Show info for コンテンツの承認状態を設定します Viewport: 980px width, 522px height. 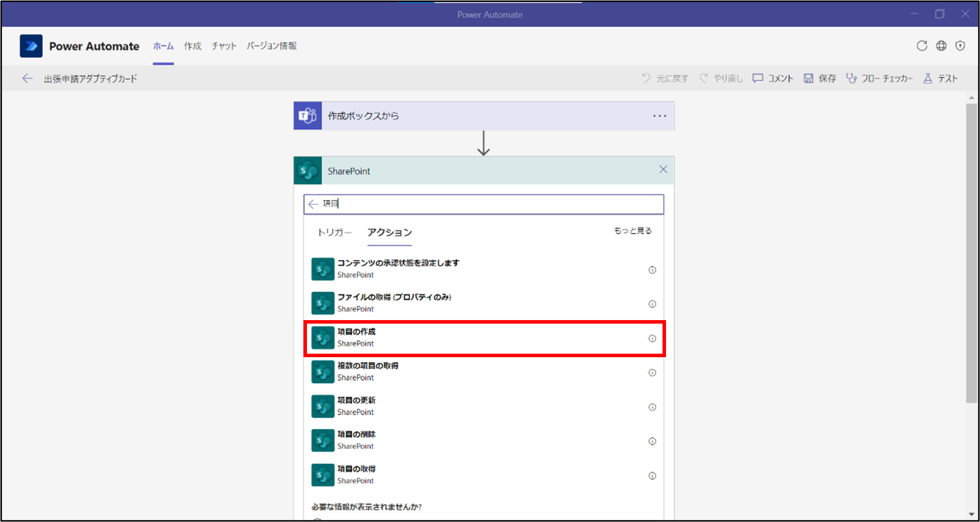tap(652, 270)
